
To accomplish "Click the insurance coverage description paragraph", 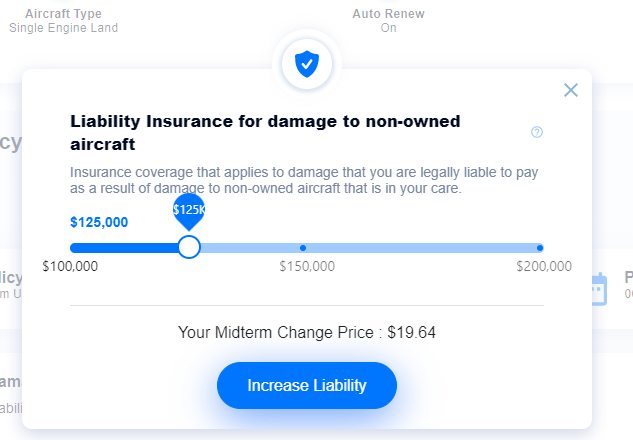I will click(304, 180).
